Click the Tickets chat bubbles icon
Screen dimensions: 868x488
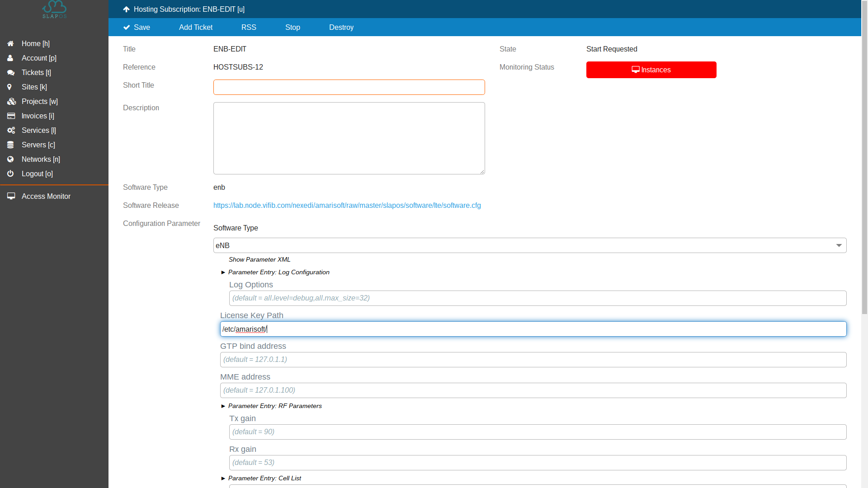[x=11, y=73]
